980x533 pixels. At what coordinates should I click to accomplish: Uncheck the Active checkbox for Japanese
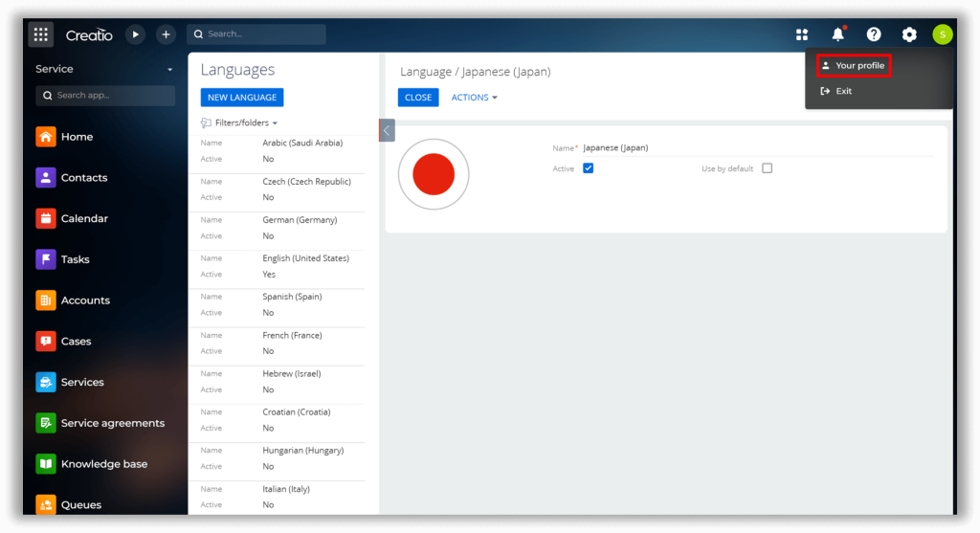[x=589, y=168]
